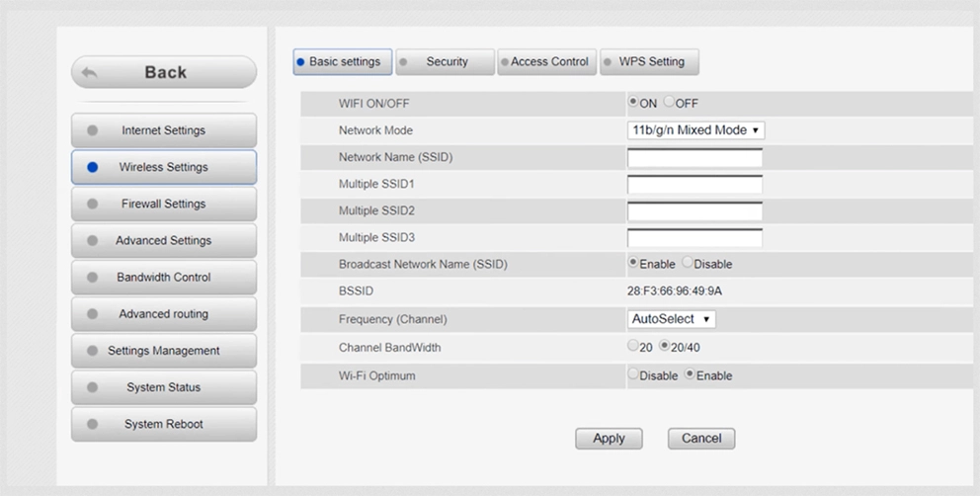Go to Advanced Settings section

coord(164,240)
